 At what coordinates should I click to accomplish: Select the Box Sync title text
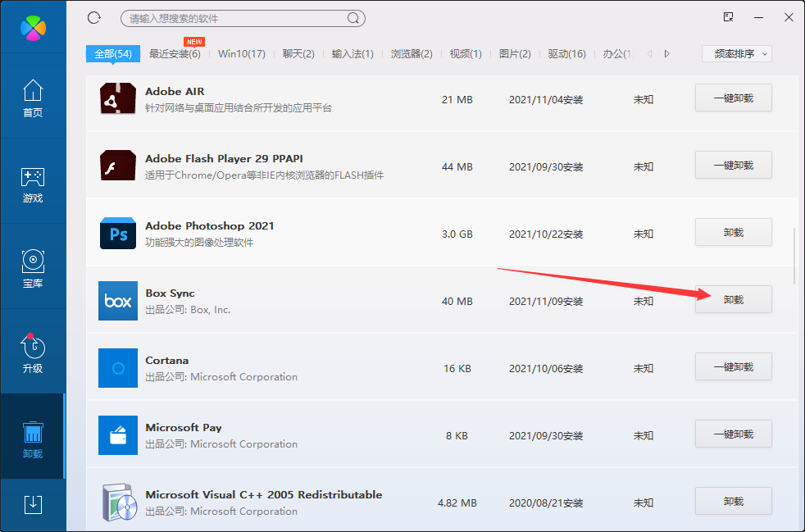point(170,293)
